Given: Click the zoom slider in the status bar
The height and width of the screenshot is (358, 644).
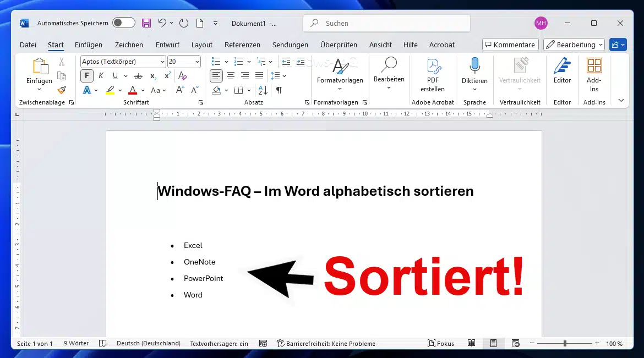Looking at the screenshot, I should coord(565,344).
